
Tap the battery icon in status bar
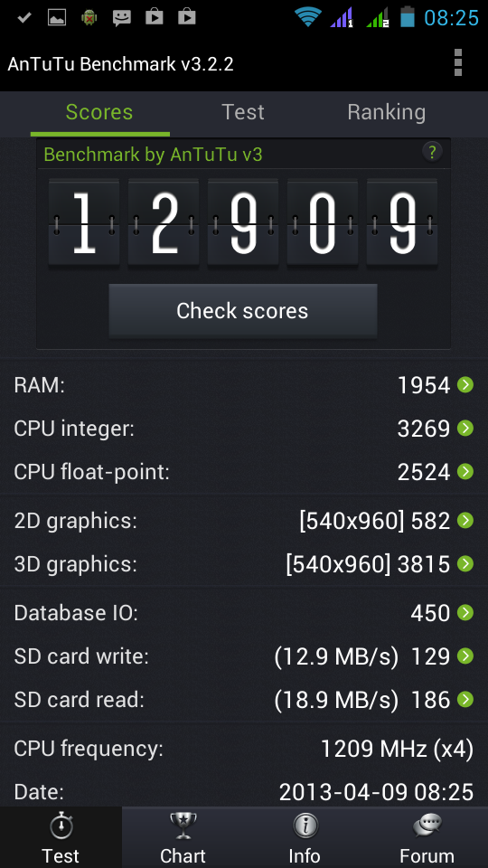[x=408, y=16]
